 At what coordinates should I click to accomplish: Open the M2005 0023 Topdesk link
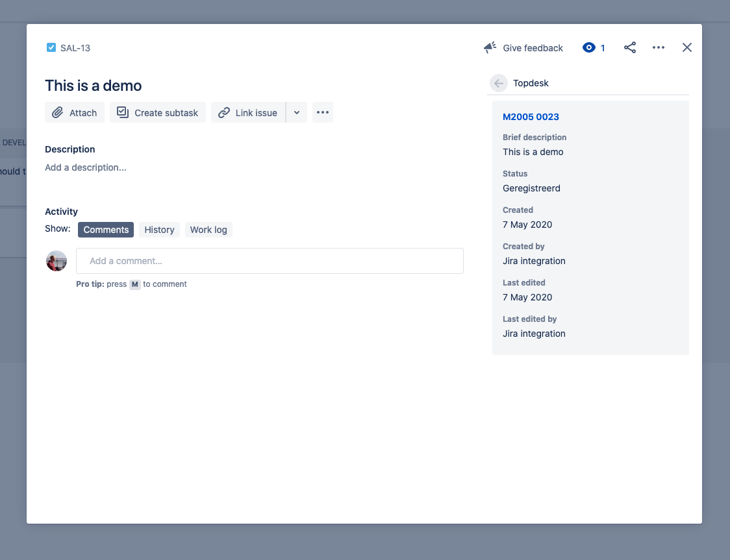pyautogui.click(x=531, y=117)
